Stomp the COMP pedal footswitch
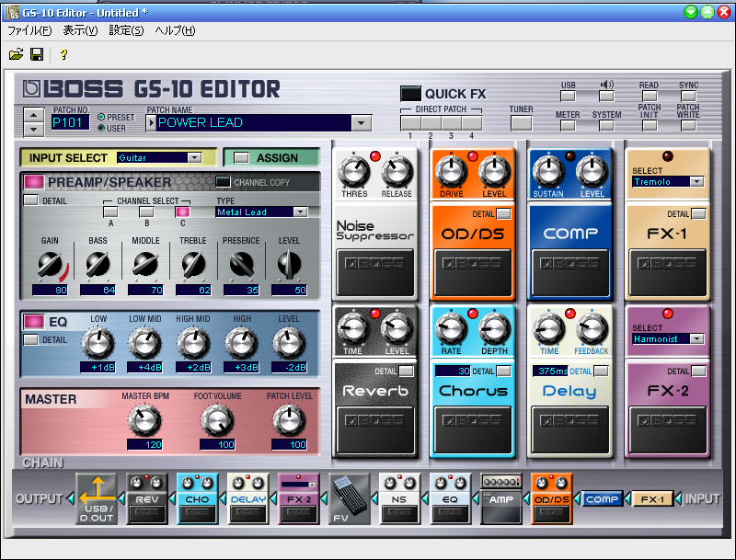Image resolution: width=736 pixels, height=560 pixels. [569, 272]
